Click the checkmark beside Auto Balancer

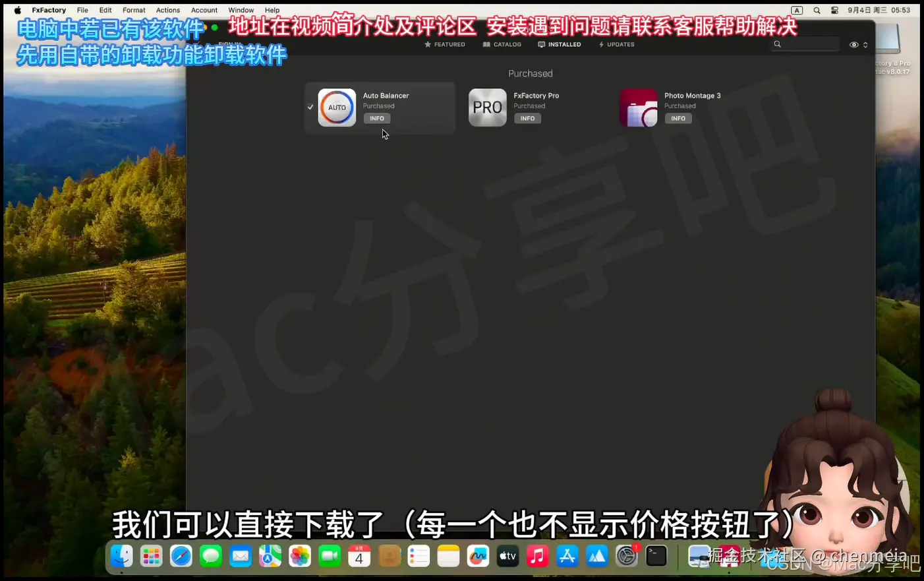[310, 106]
